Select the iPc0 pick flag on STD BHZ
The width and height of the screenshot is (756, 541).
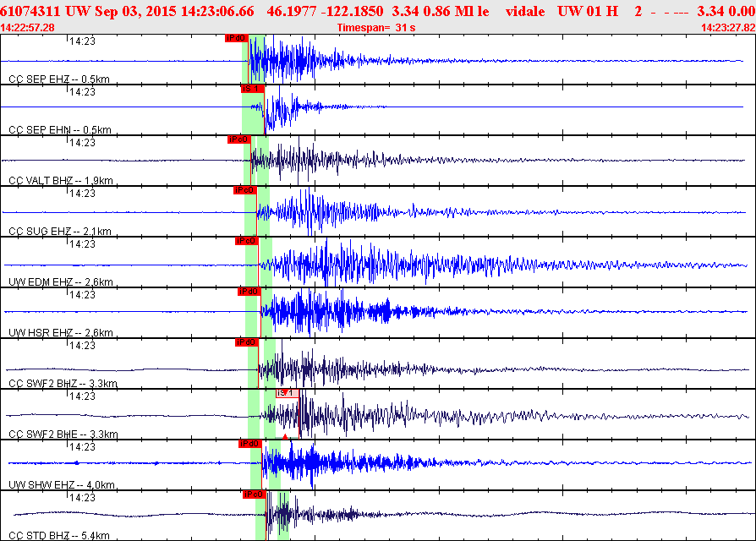[254, 494]
